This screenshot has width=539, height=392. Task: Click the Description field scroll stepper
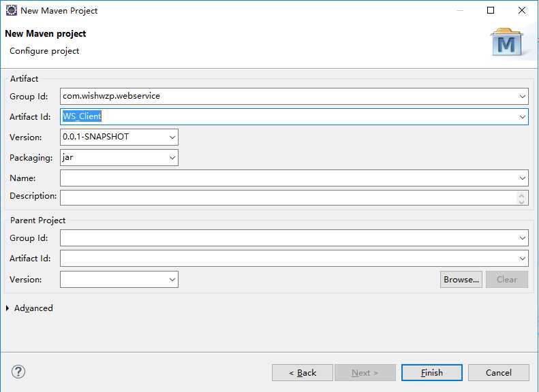521,198
